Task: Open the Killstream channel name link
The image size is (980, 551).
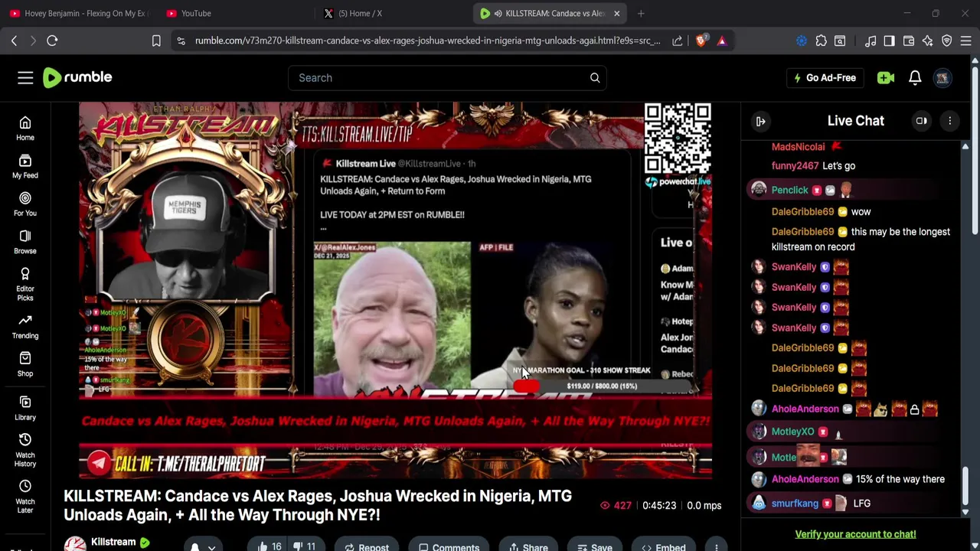Action: coord(113,542)
